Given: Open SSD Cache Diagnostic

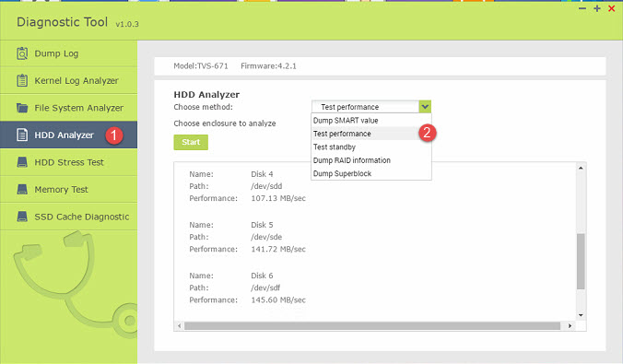Looking at the screenshot, I should (x=69, y=217).
